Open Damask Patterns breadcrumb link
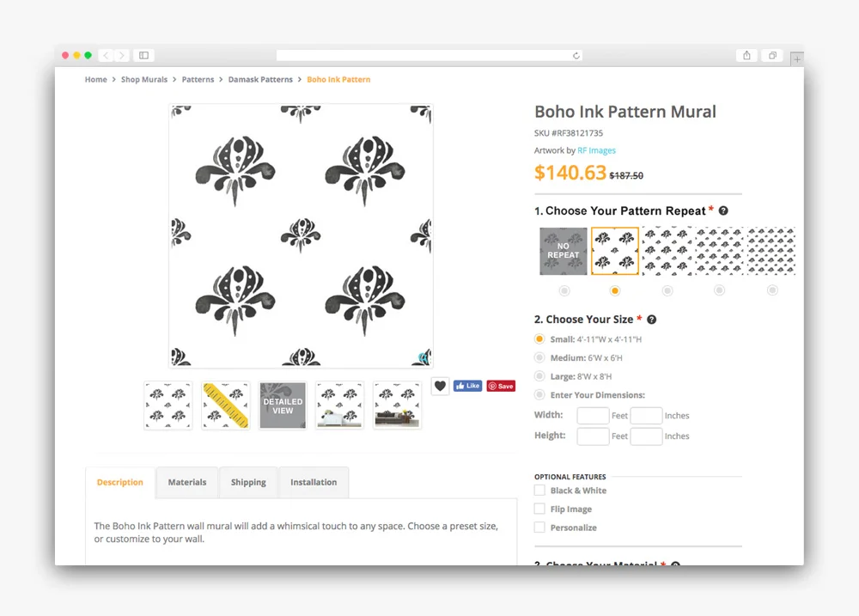 [x=260, y=79]
